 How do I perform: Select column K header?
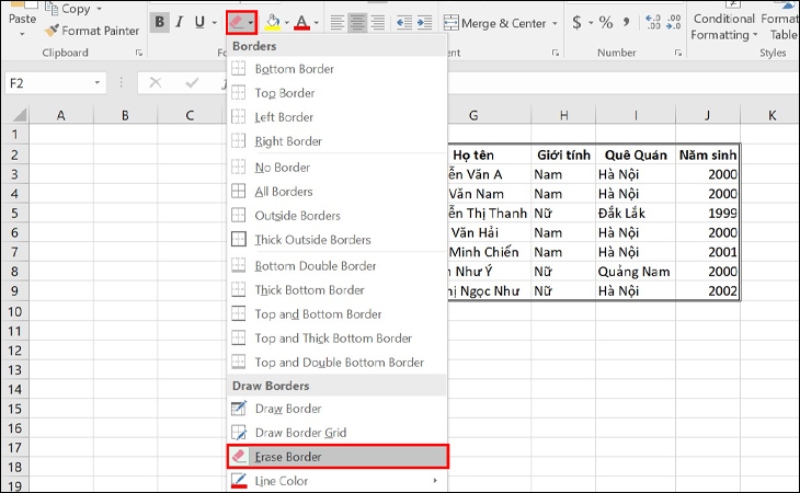(771, 115)
